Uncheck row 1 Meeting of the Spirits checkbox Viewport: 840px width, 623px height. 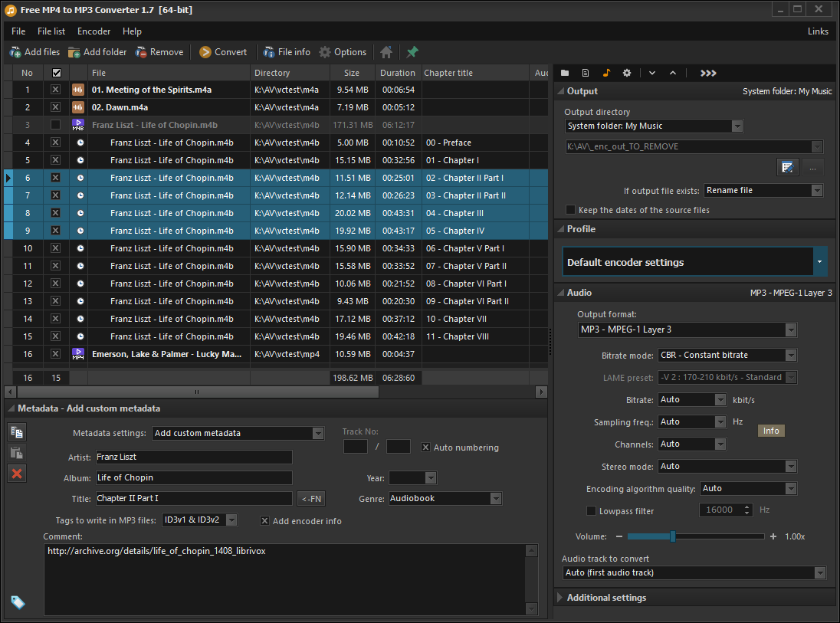[56, 90]
